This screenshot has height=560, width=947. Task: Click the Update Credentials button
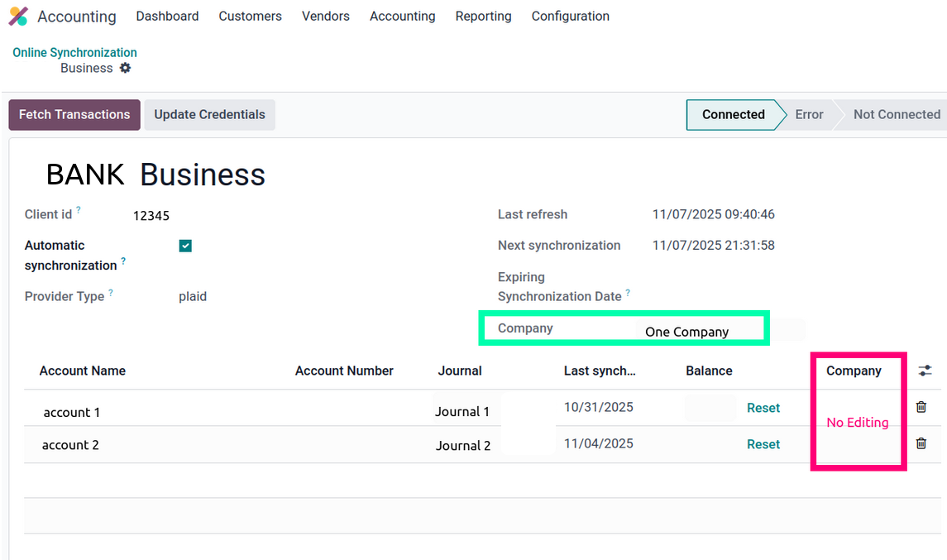point(209,115)
